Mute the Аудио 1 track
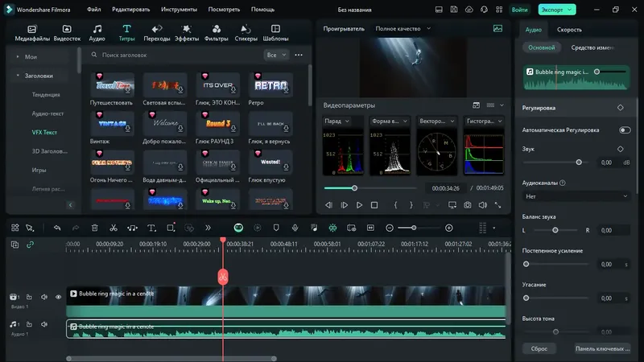 coord(44,325)
